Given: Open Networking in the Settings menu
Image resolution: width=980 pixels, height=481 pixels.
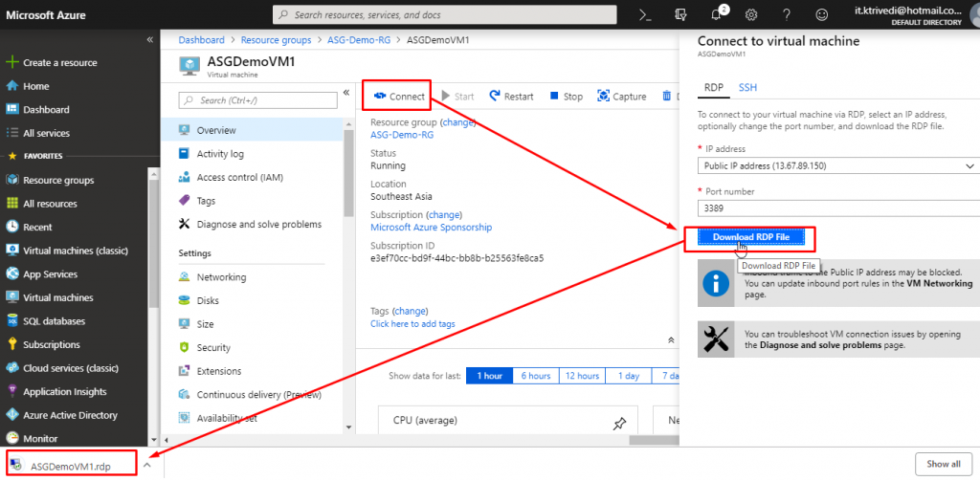Looking at the screenshot, I should tap(221, 277).
